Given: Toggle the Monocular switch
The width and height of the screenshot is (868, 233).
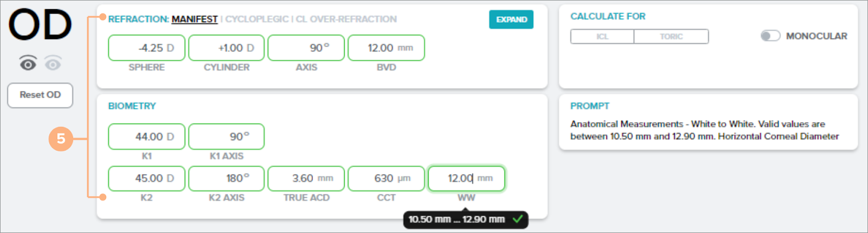Looking at the screenshot, I should [770, 36].
